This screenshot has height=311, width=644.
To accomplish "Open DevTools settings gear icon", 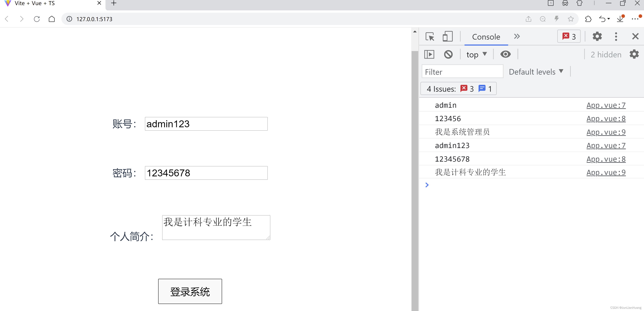I will point(597,37).
